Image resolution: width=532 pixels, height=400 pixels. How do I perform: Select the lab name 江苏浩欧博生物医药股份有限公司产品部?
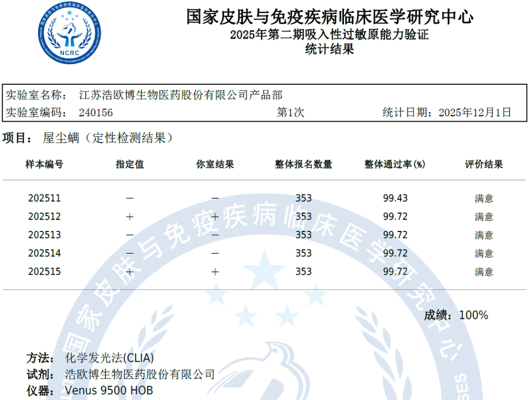click(180, 95)
